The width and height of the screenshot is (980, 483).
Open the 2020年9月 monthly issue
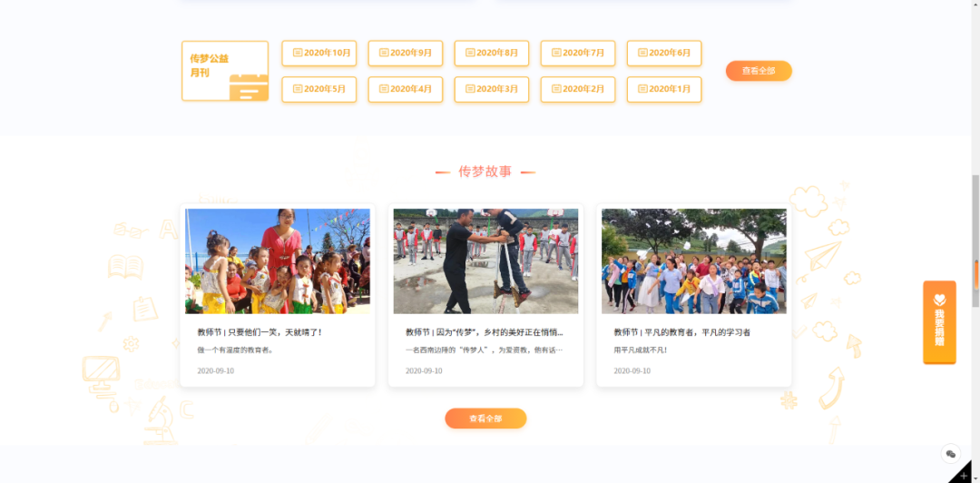[x=405, y=53]
